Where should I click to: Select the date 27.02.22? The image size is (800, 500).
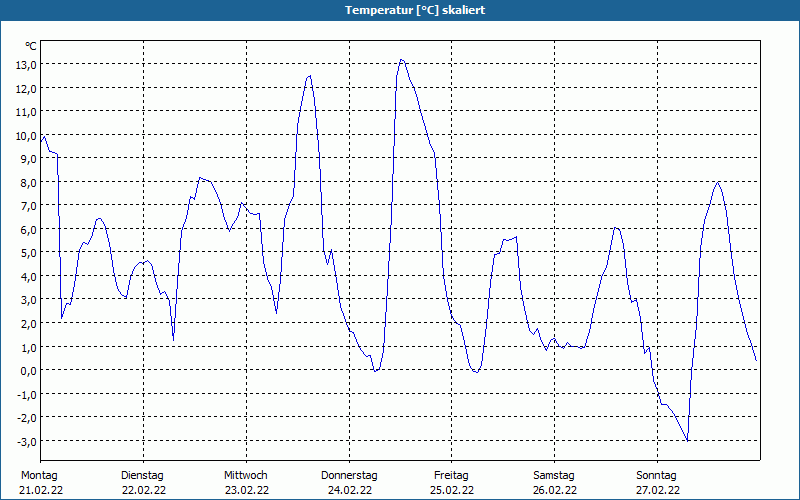[x=658, y=490]
